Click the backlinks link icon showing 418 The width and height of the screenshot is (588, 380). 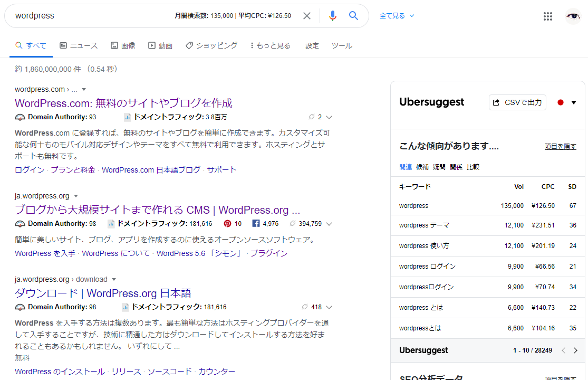tap(305, 307)
